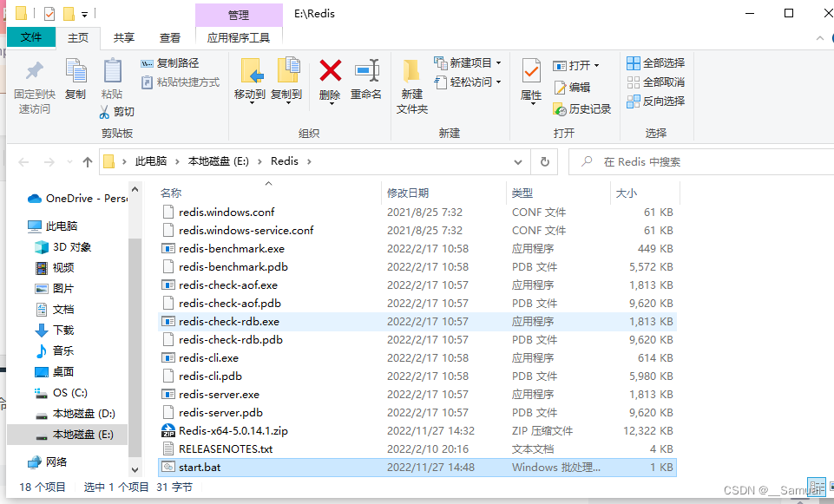Create a New folder (新建文件夹)

click(412, 86)
